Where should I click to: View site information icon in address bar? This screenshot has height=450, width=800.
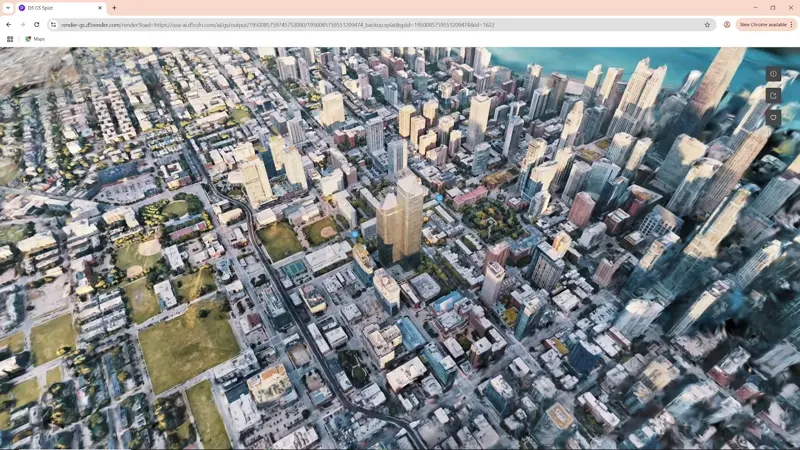click(x=54, y=24)
